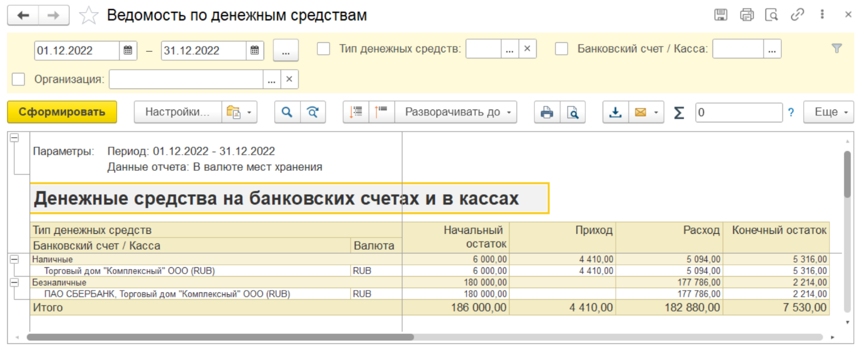The height and width of the screenshot is (351, 868).
Task: Open the Настройки... button
Action: [177, 112]
